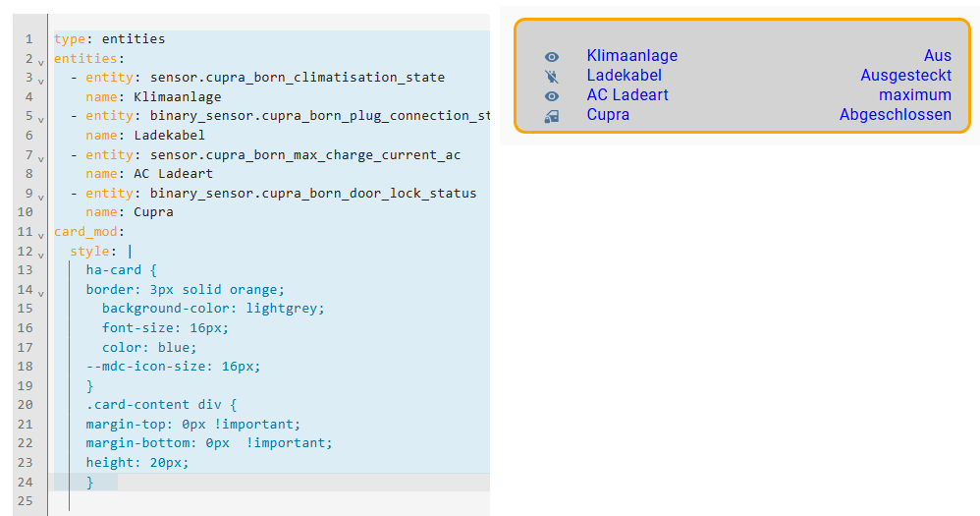
Task: Open the Ladekabel entity row label
Action: 624,76
